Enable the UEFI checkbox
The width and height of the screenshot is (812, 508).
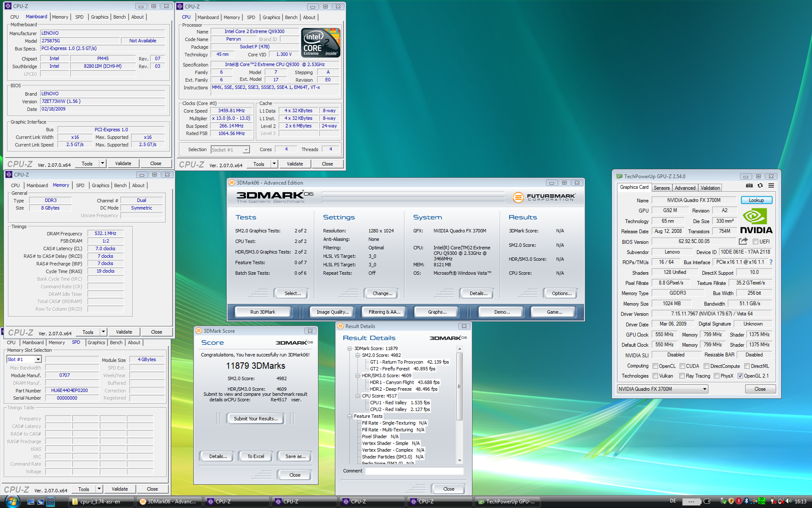(x=755, y=242)
